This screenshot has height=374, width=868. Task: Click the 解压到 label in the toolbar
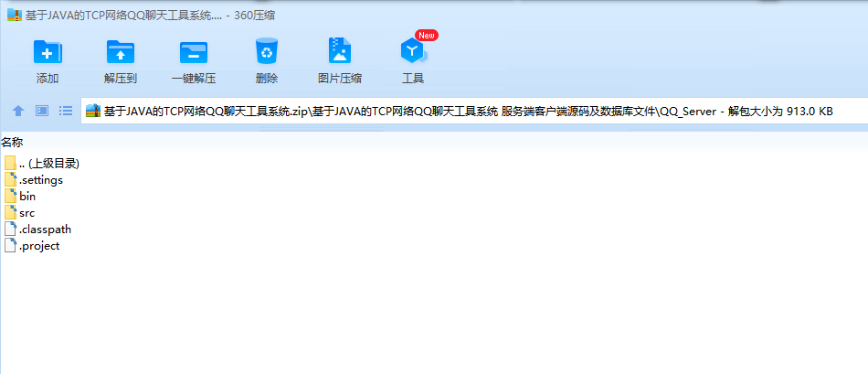click(121, 78)
